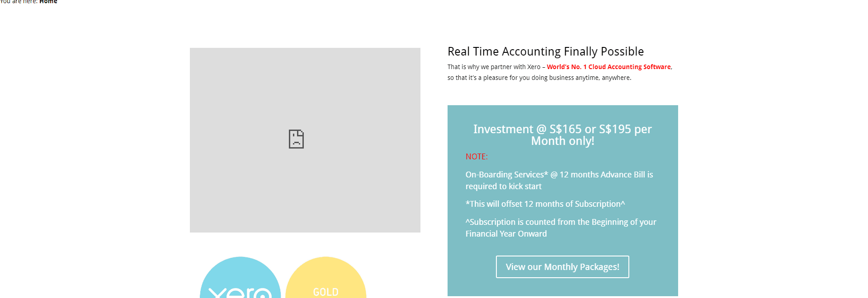Select the word Investment in teal box heading

point(503,129)
